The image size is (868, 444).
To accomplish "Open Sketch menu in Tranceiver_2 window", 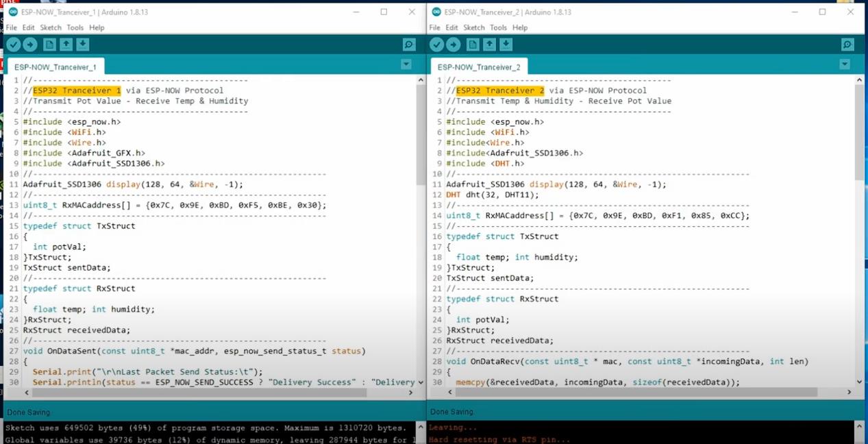I will pyautogui.click(x=474, y=27).
